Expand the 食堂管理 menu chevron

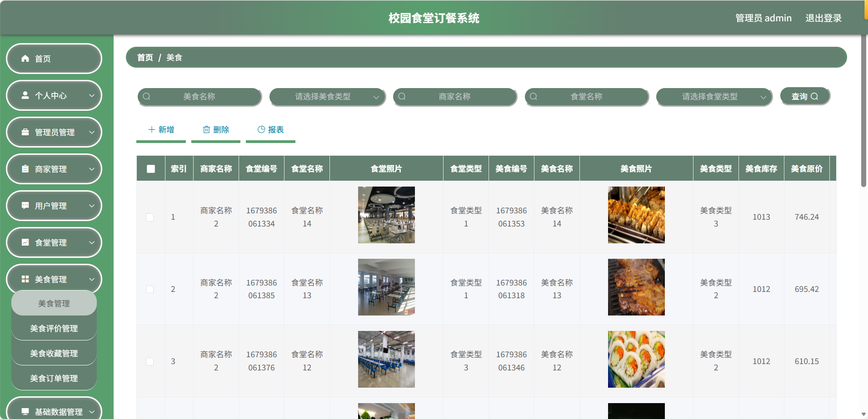point(92,242)
